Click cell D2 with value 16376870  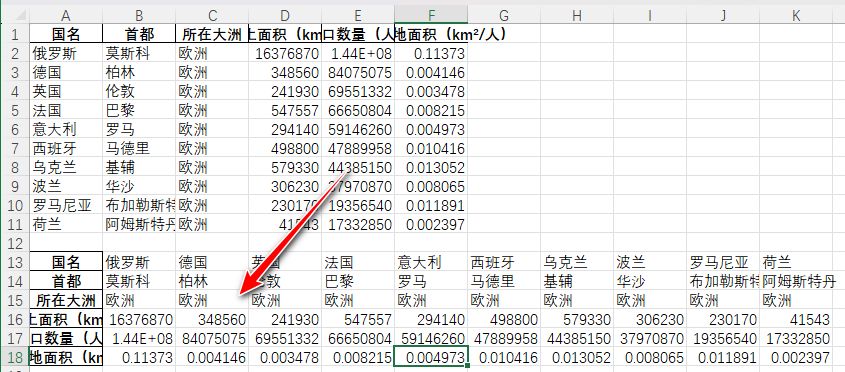(285, 53)
